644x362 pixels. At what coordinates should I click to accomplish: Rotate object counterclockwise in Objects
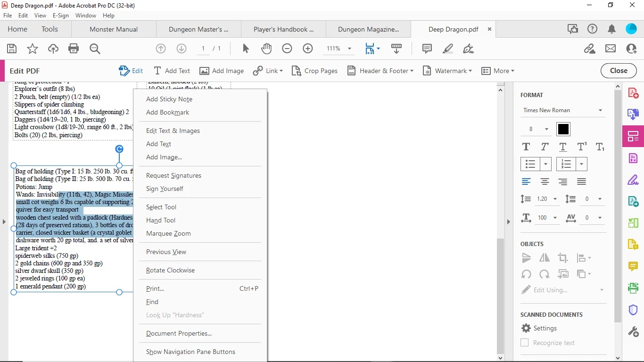(x=526, y=274)
